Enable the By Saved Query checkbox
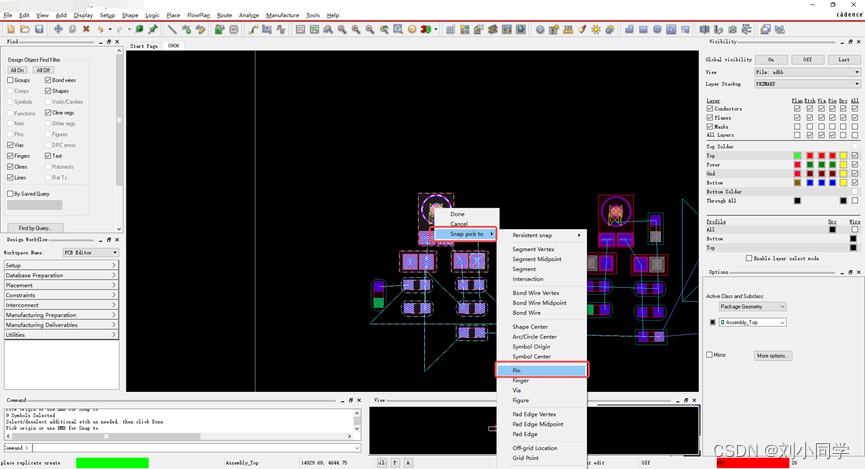This screenshot has height=469, width=865. 11,194
